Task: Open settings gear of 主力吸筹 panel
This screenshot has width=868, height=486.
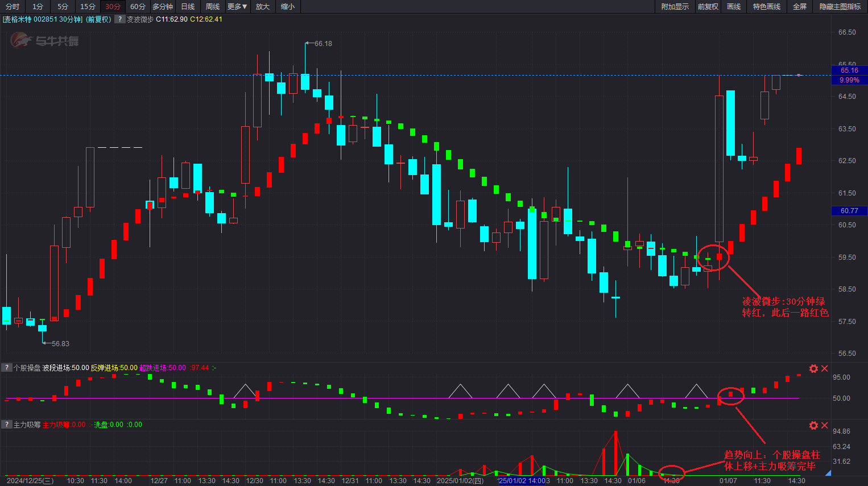Action: (813, 425)
